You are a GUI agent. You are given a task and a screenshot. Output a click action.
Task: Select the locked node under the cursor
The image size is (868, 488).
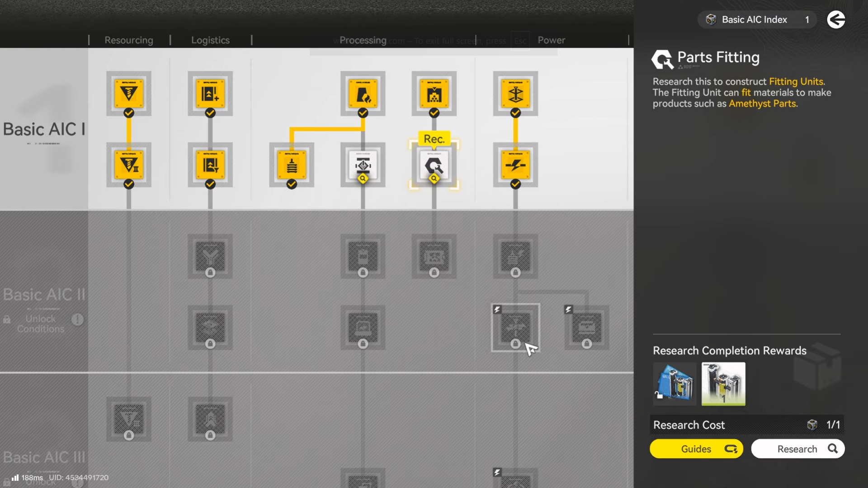pyautogui.click(x=515, y=328)
